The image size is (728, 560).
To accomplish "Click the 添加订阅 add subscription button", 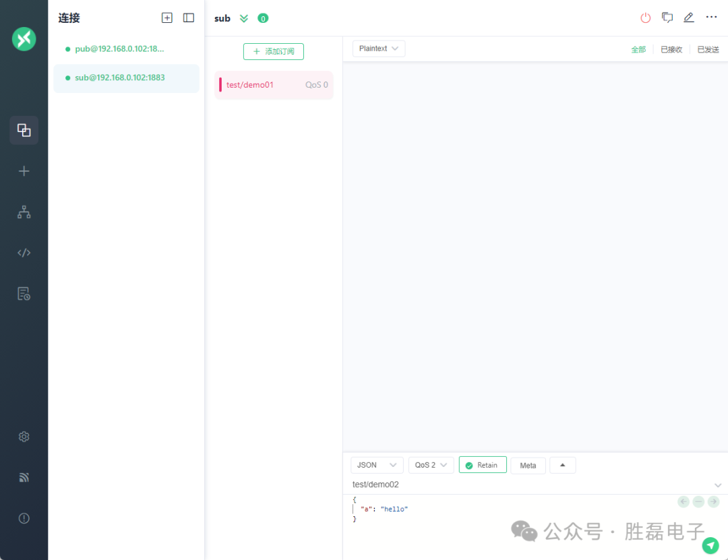I will coord(274,51).
